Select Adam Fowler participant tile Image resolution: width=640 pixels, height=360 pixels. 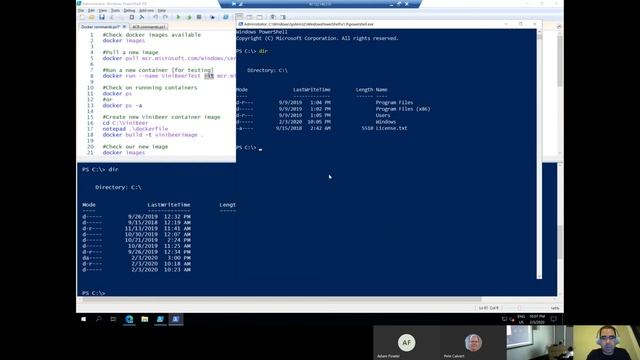tap(407, 342)
